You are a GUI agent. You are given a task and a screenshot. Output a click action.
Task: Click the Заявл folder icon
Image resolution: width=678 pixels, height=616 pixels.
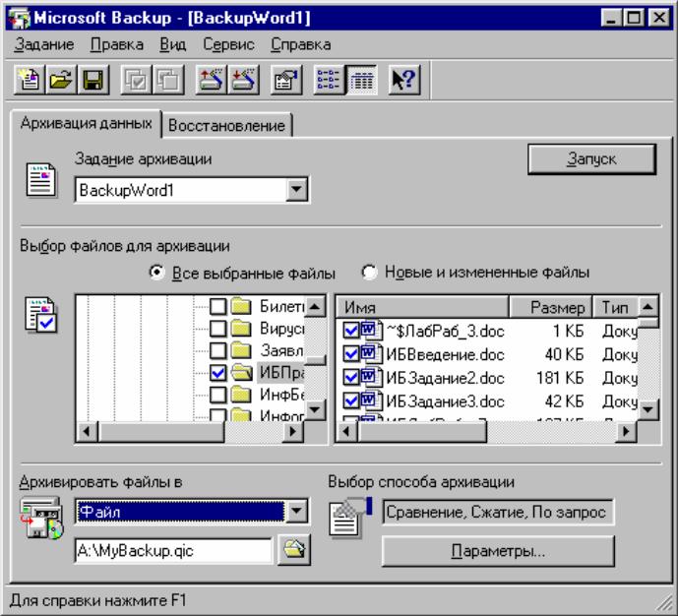pos(241,350)
